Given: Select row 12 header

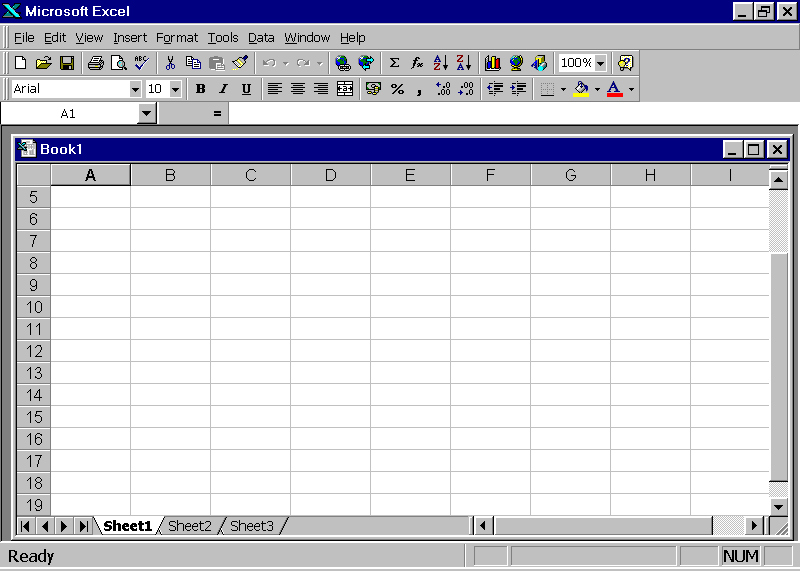Looking at the screenshot, I should (34, 351).
